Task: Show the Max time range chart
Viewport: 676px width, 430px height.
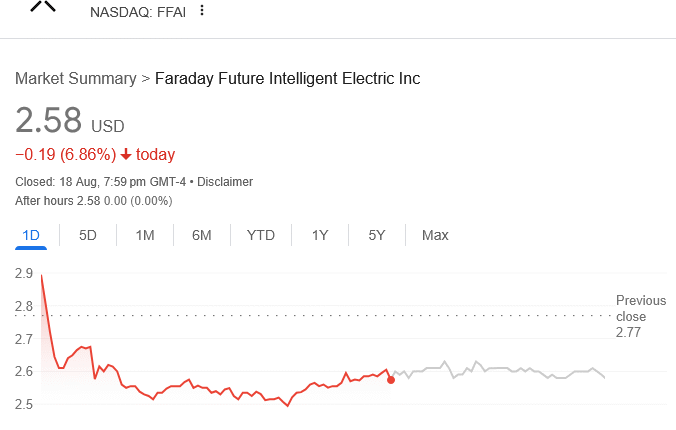Action: 435,236
